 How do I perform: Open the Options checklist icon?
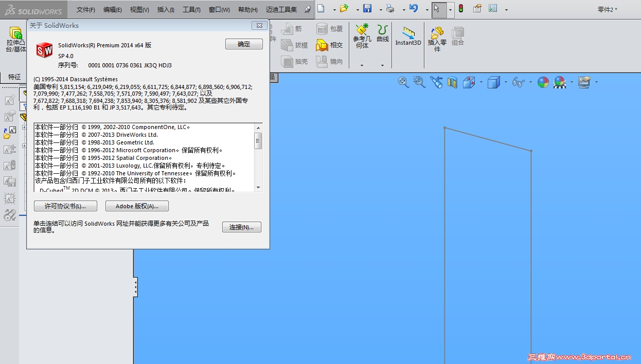click(493, 9)
